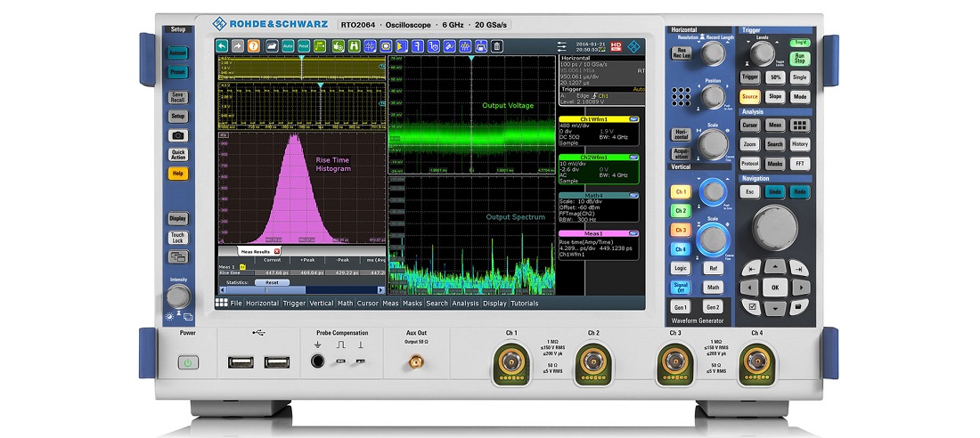Toggle channel Ch 1 on the Vertical panel
This screenshot has height=438, width=980.
pyautogui.click(x=681, y=191)
